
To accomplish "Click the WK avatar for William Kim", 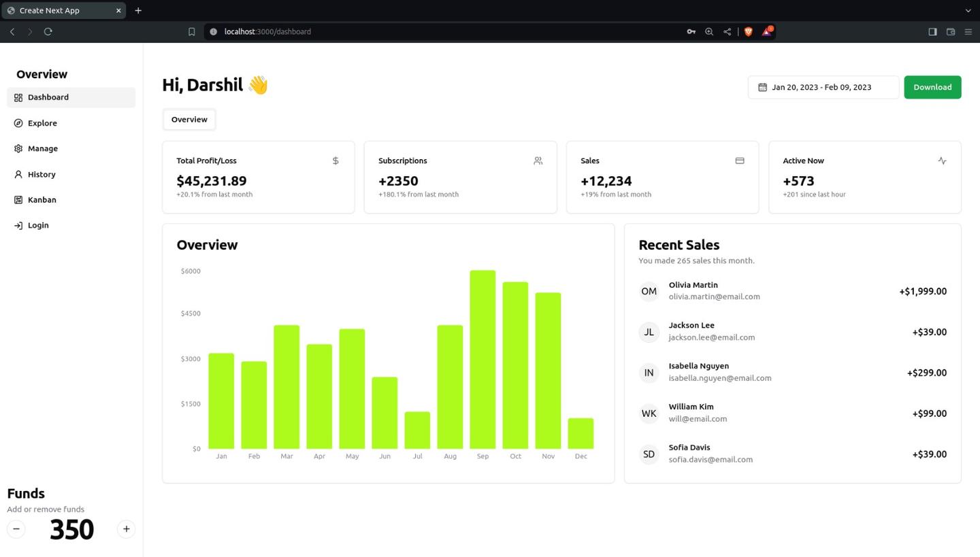I will [649, 413].
